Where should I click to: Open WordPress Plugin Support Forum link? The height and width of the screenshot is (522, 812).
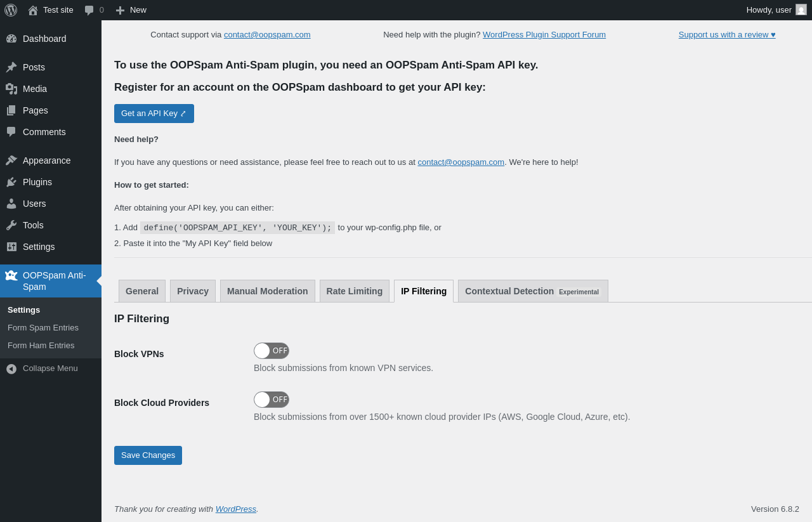[544, 35]
